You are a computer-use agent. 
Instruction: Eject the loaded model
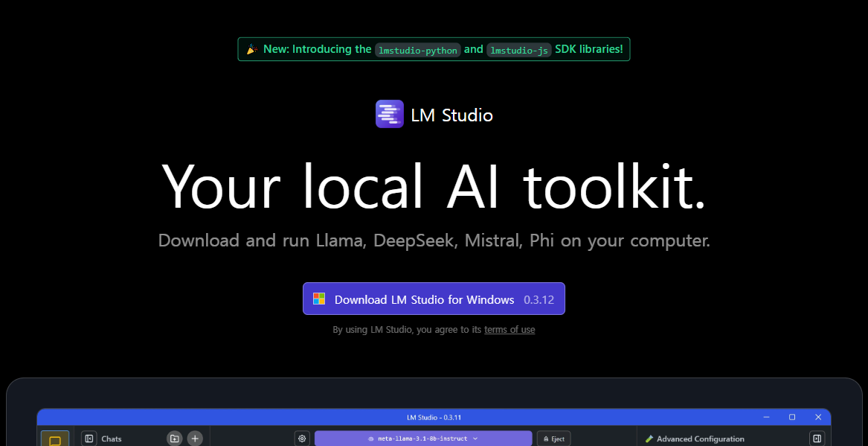tap(553, 439)
